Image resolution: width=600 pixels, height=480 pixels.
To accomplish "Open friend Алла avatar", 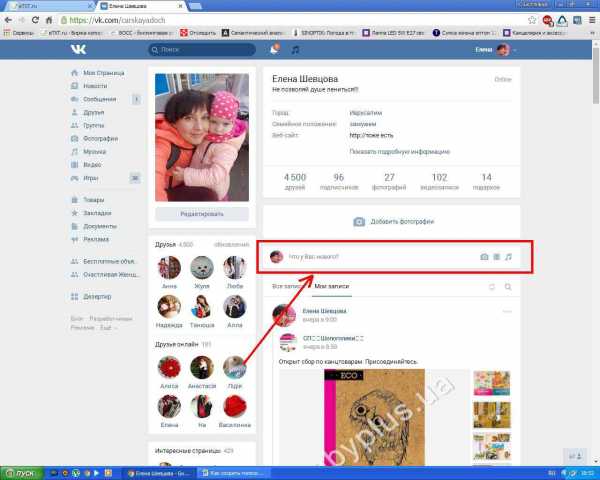I will click(235, 306).
